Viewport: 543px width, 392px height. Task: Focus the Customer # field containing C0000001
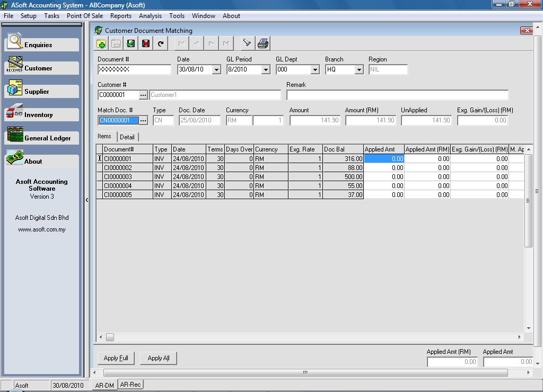pyautogui.click(x=118, y=95)
